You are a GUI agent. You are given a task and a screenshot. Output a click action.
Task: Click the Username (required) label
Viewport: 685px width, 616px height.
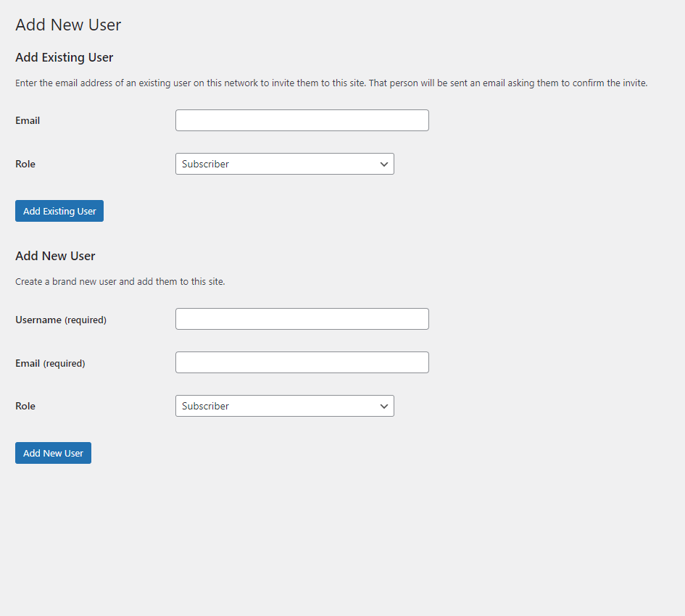coord(61,320)
